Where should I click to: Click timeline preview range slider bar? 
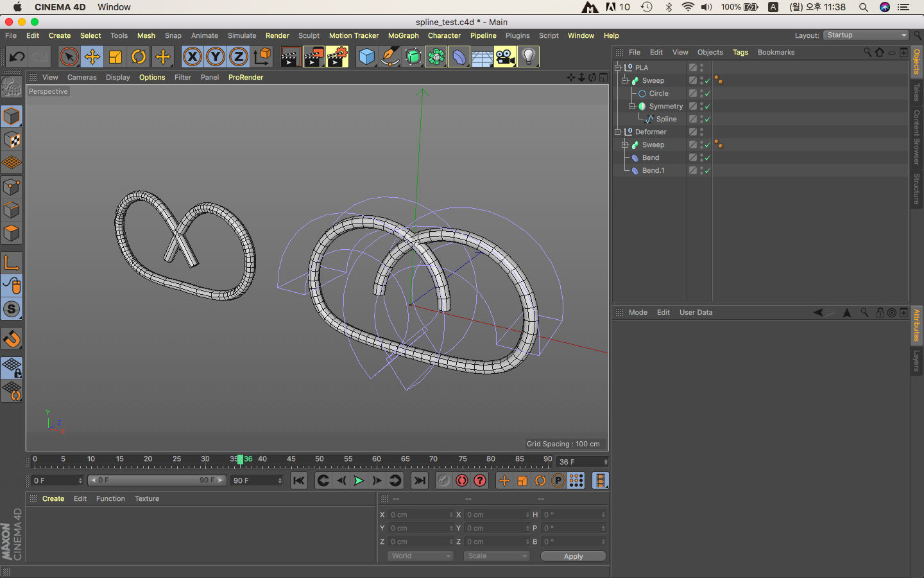point(157,480)
